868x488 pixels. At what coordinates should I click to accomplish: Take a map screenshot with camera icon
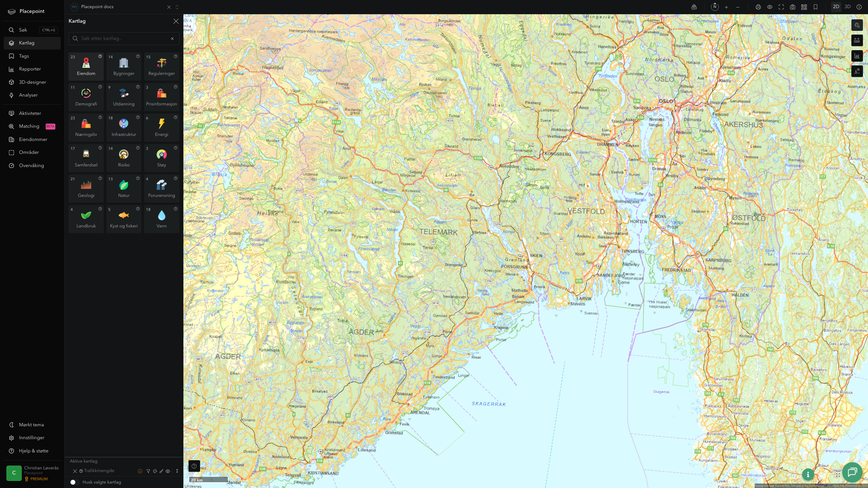coord(792,7)
